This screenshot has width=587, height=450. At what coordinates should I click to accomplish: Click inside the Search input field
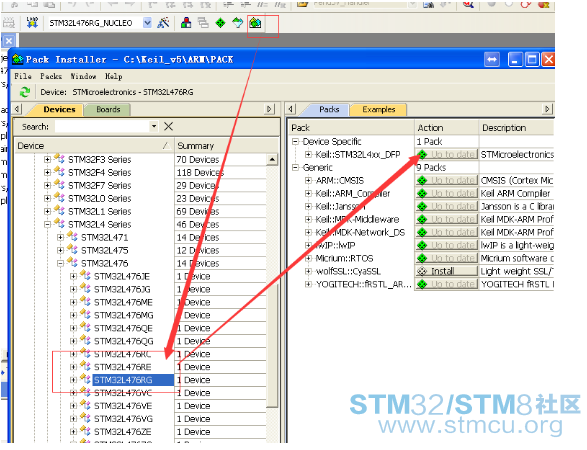(103, 127)
